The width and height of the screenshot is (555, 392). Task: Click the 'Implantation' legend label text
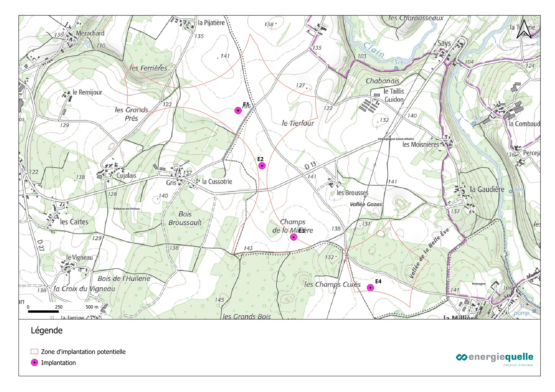[x=58, y=363]
